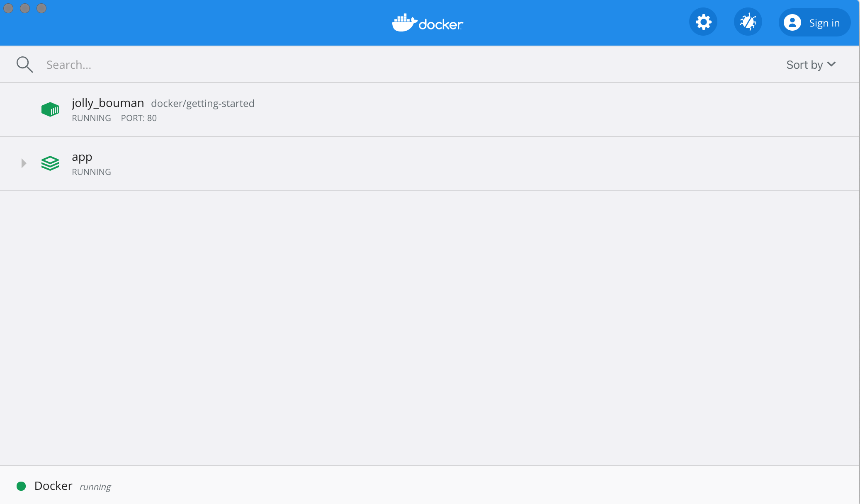Sign in to Docker Hub account
This screenshot has height=504, width=860.
click(814, 23)
